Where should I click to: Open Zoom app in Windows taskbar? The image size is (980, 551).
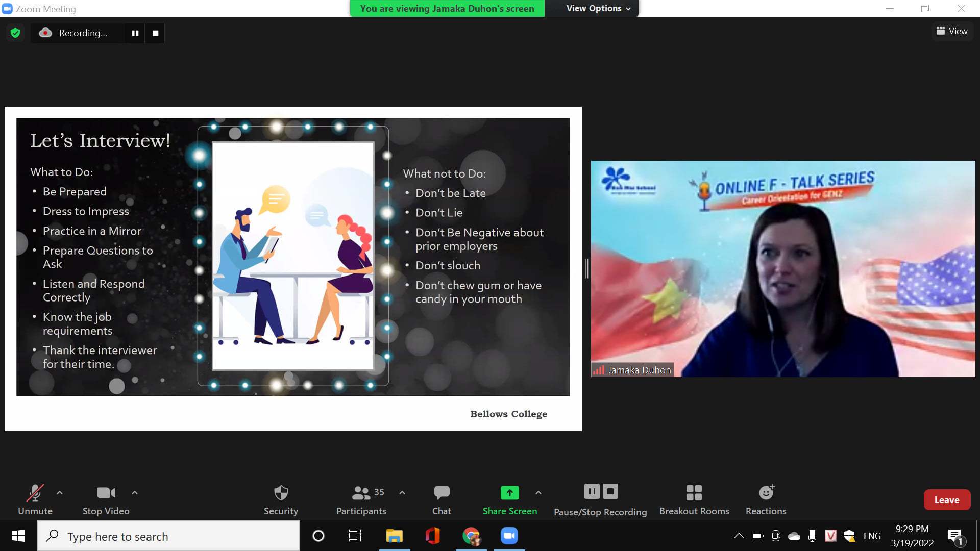point(509,536)
